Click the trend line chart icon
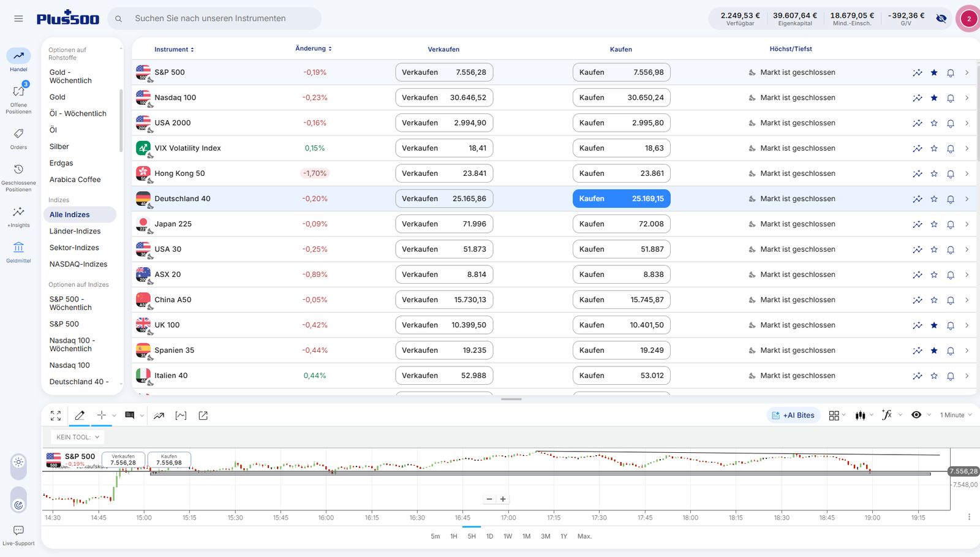This screenshot has height=557, width=980. point(159,415)
